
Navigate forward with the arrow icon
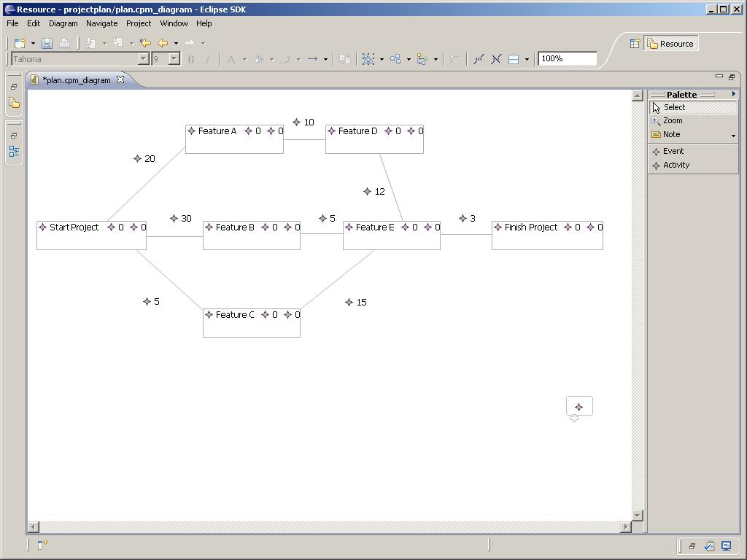[190, 43]
